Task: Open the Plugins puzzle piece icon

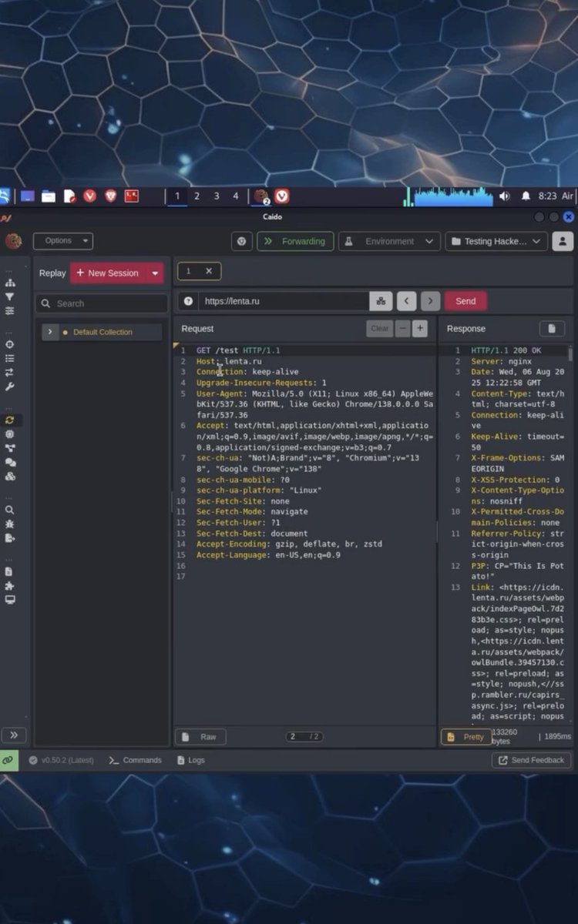Action: [x=10, y=585]
